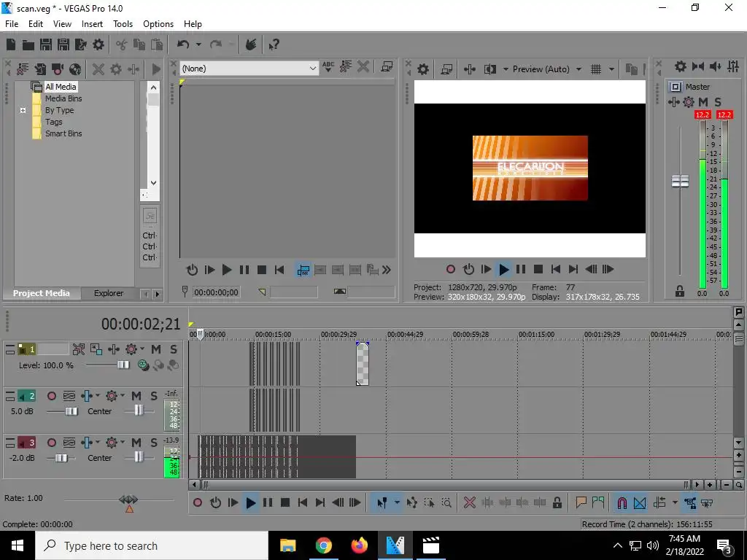Pause playback in the timeline transport
The image size is (747, 560).
pyautogui.click(x=268, y=503)
